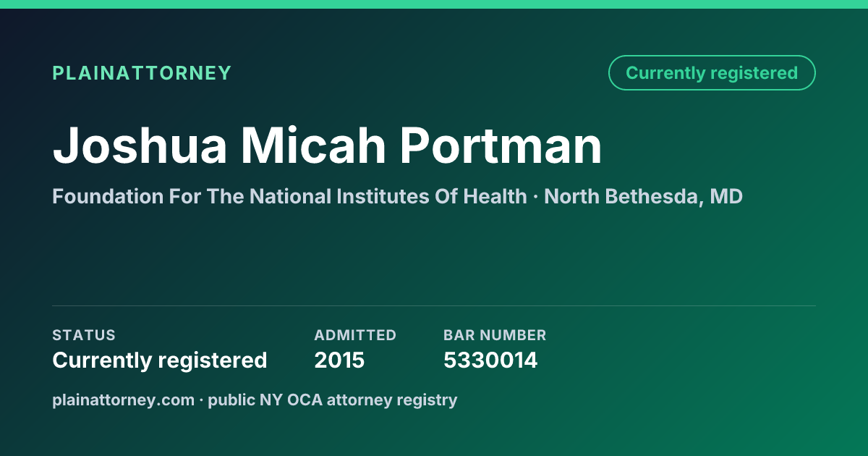Open the plainattorney.com footer link
The width and height of the screenshot is (868, 456).
point(123,400)
